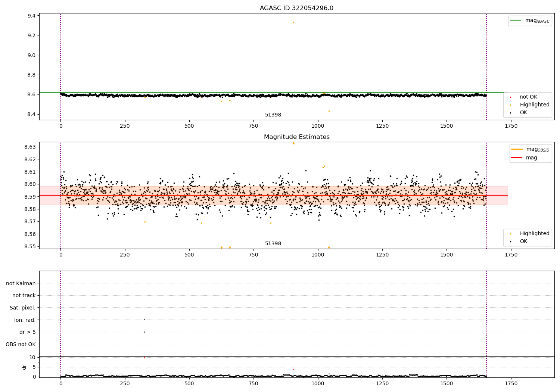
Task: Click the 8.8 tick on the top y-axis
Action: coord(31,75)
